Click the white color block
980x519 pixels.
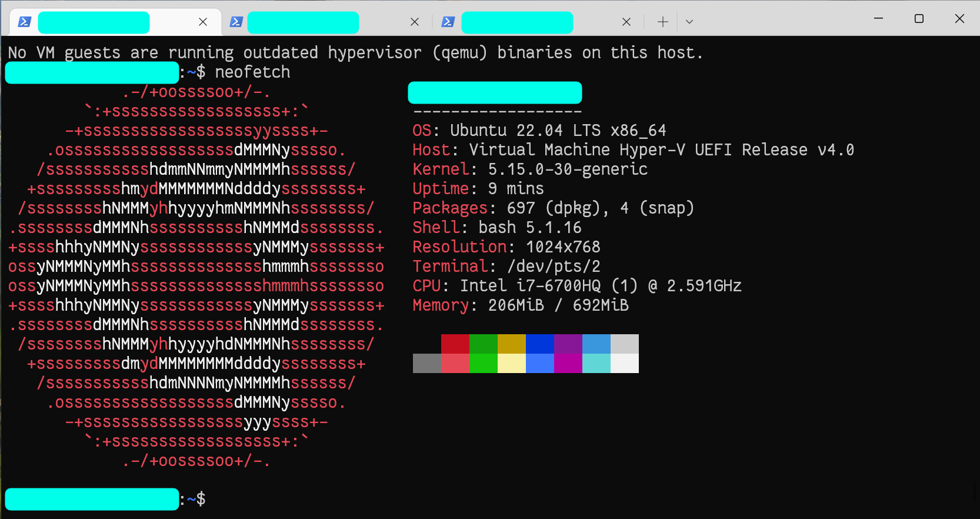pyautogui.click(x=625, y=363)
